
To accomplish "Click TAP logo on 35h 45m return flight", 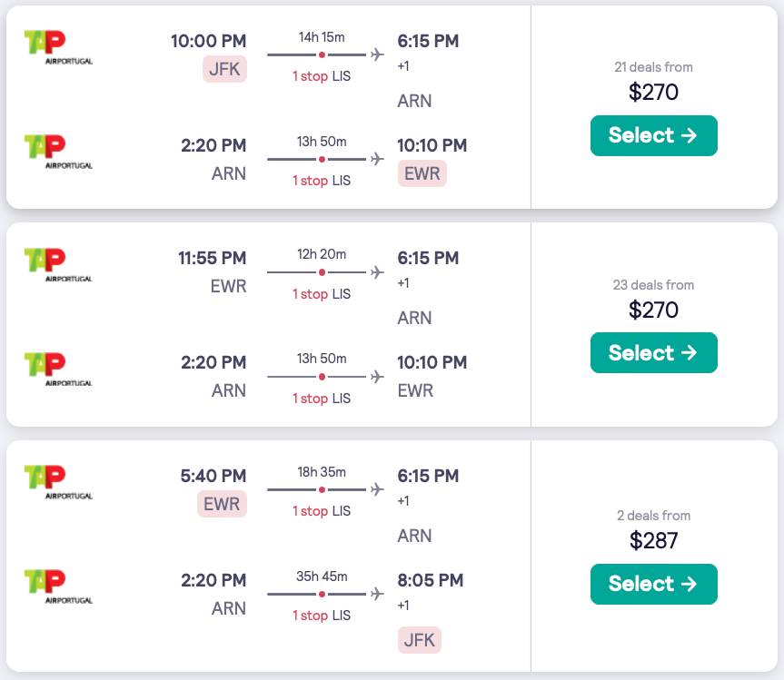I will tap(58, 586).
